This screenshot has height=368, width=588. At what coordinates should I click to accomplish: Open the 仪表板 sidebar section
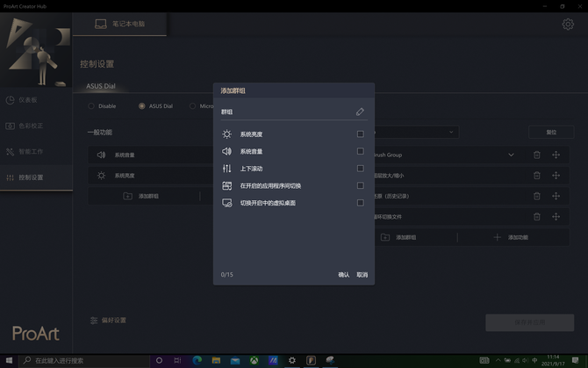click(36, 100)
